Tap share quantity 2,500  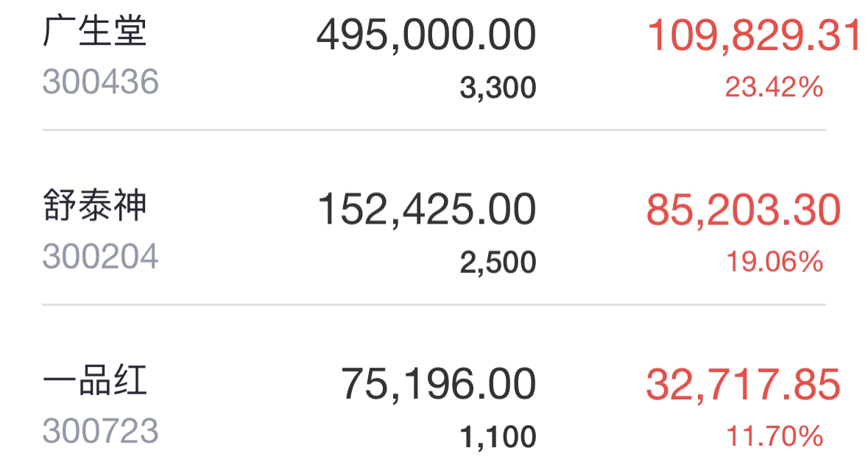click(498, 262)
